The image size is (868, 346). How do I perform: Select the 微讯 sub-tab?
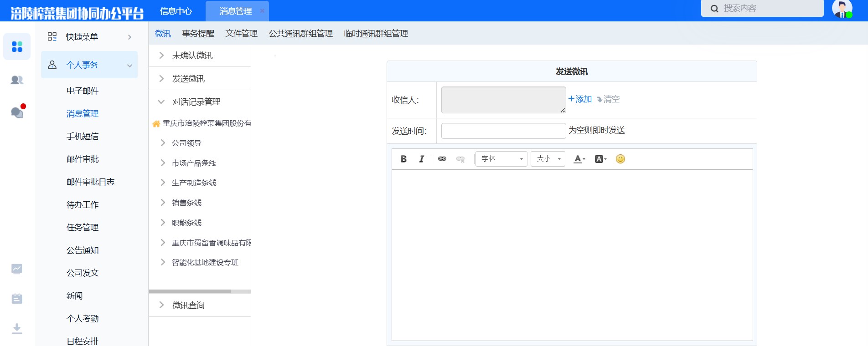tap(163, 34)
